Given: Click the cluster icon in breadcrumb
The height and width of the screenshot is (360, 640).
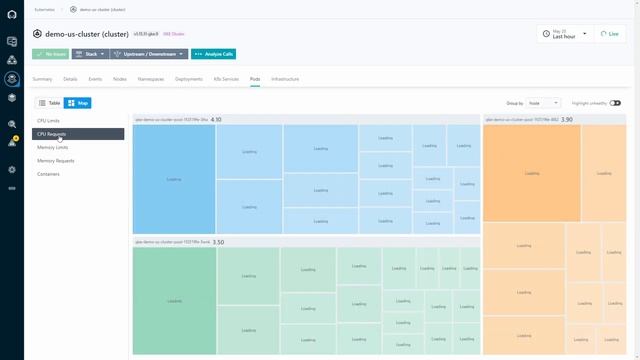Looking at the screenshot, I should [73, 9].
